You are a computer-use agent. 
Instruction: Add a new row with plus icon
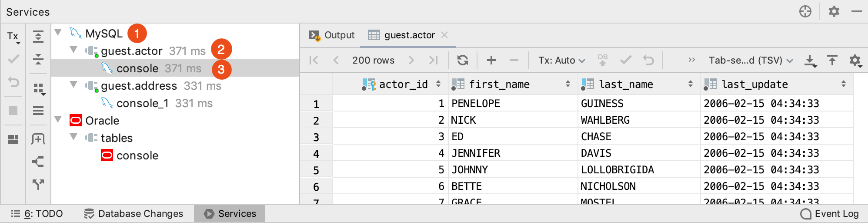pos(491,60)
